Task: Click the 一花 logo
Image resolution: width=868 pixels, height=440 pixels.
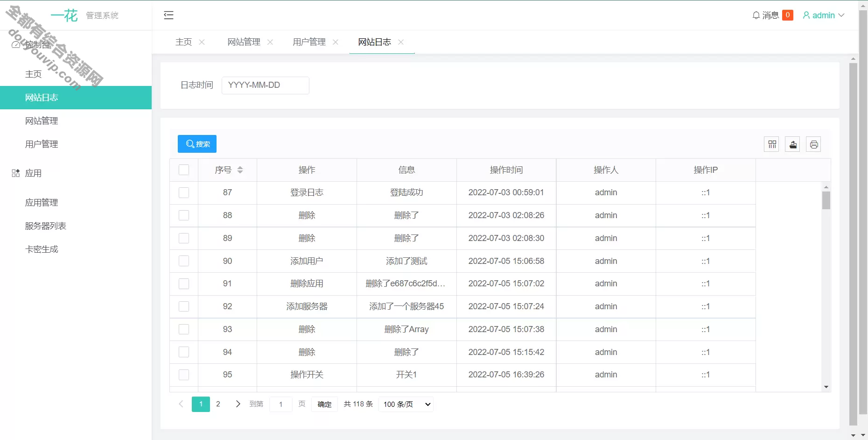Action: 64,15
